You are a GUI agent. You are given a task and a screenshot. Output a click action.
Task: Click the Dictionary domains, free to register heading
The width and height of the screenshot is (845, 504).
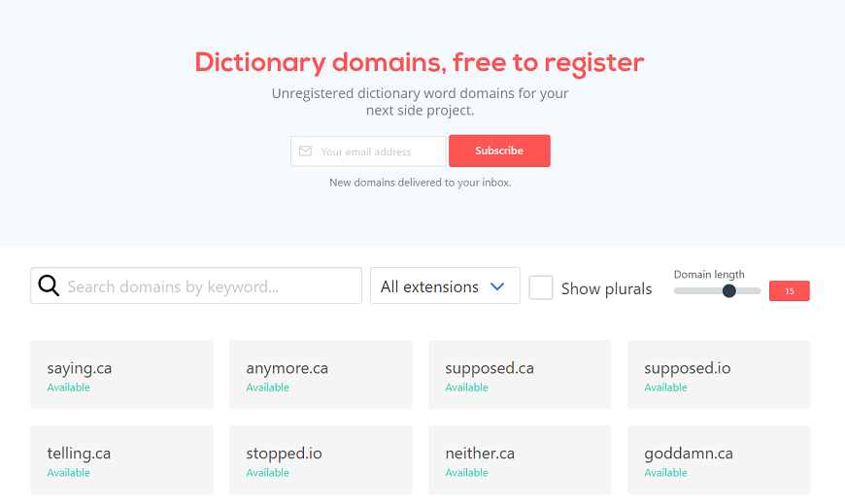(420, 62)
